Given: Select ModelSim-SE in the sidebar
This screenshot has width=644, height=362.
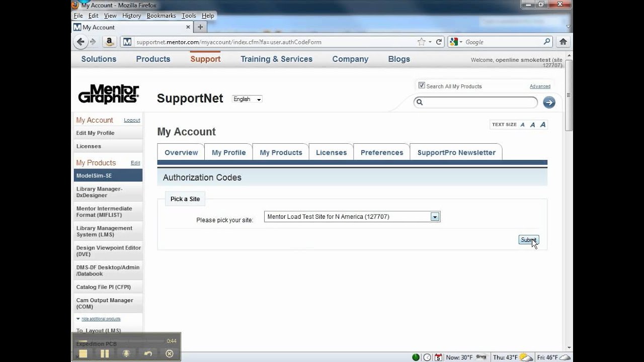Looking at the screenshot, I should point(108,175).
